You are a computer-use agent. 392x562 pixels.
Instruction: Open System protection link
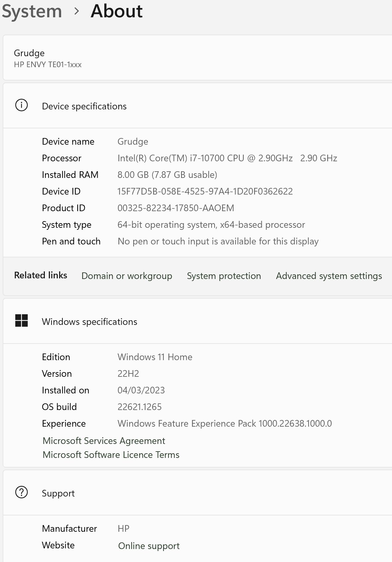tap(224, 276)
